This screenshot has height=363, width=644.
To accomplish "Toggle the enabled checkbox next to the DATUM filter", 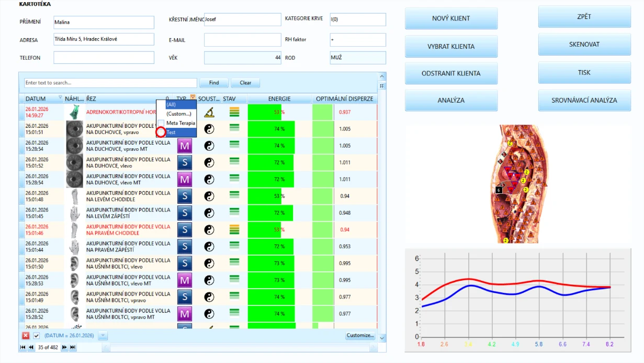I will click(x=37, y=335).
